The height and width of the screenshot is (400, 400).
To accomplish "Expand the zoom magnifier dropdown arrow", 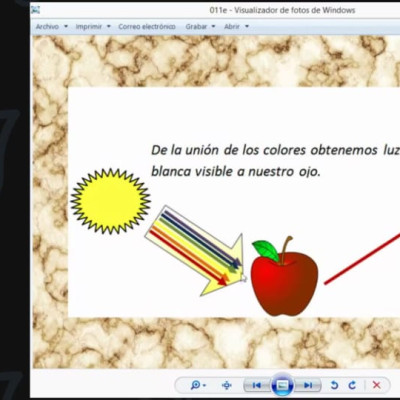I will pyautogui.click(x=204, y=386).
